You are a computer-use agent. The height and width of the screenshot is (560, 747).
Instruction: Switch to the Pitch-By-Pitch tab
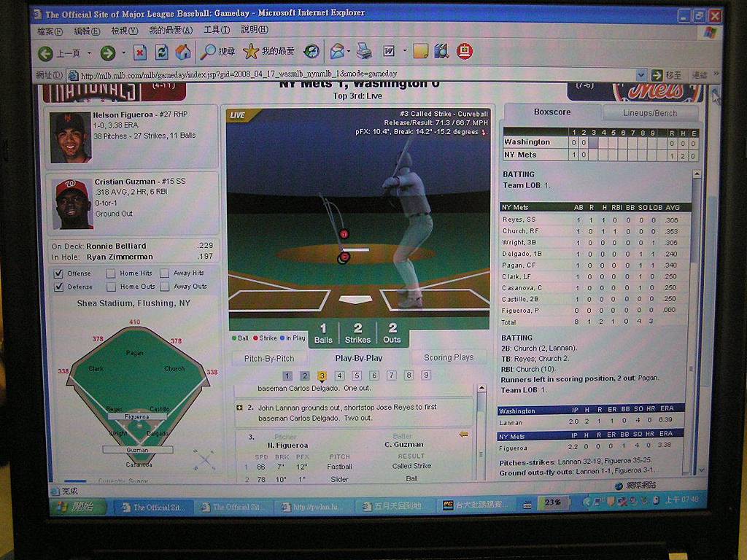tap(269, 359)
